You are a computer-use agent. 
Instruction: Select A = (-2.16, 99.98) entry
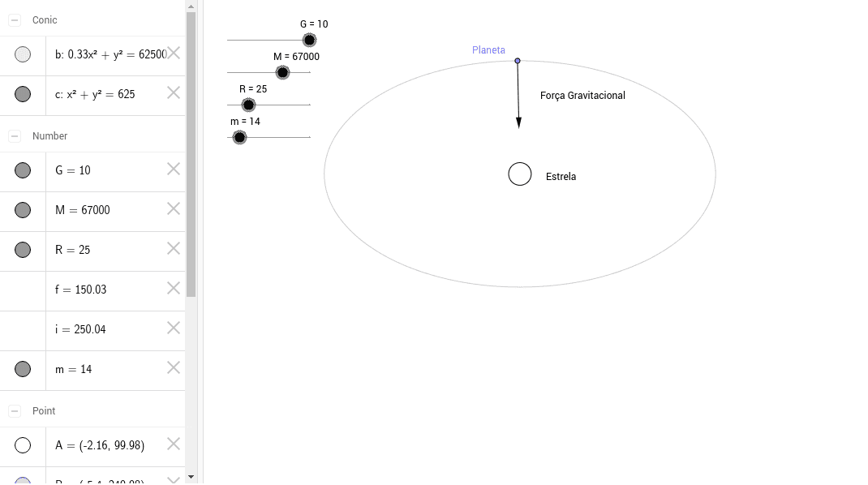[100, 446]
